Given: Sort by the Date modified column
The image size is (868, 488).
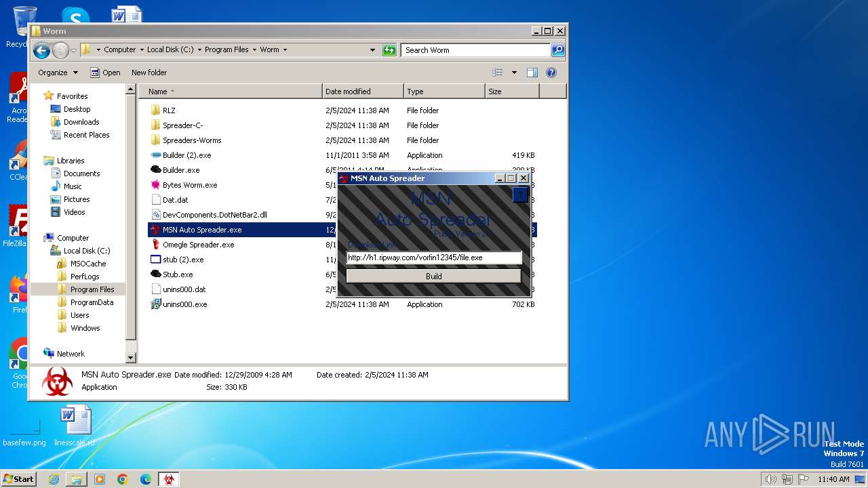Looking at the screenshot, I should pos(363,91).
